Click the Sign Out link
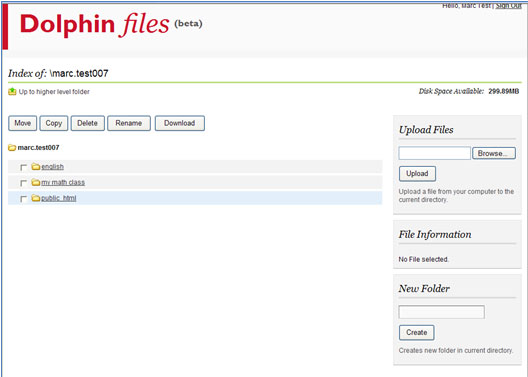This screenshot has width=528, height=377. coord(508,6)
